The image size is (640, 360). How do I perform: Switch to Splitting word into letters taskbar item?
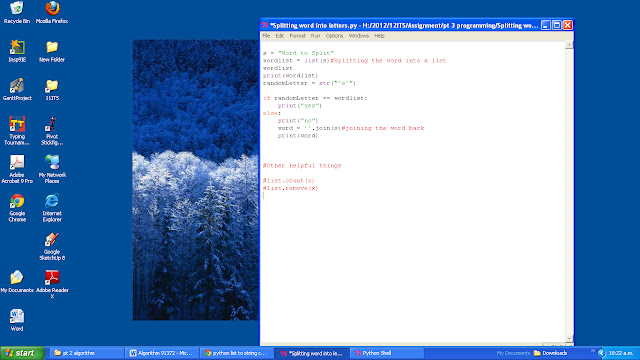pos(312,353)
